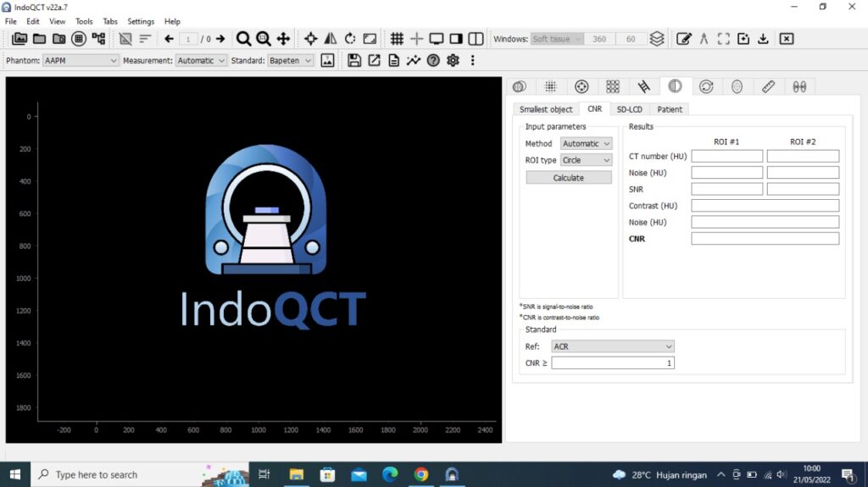Switch to the Patient tab
The height and width of the screenshot is (487, 868).
(670, 109)
